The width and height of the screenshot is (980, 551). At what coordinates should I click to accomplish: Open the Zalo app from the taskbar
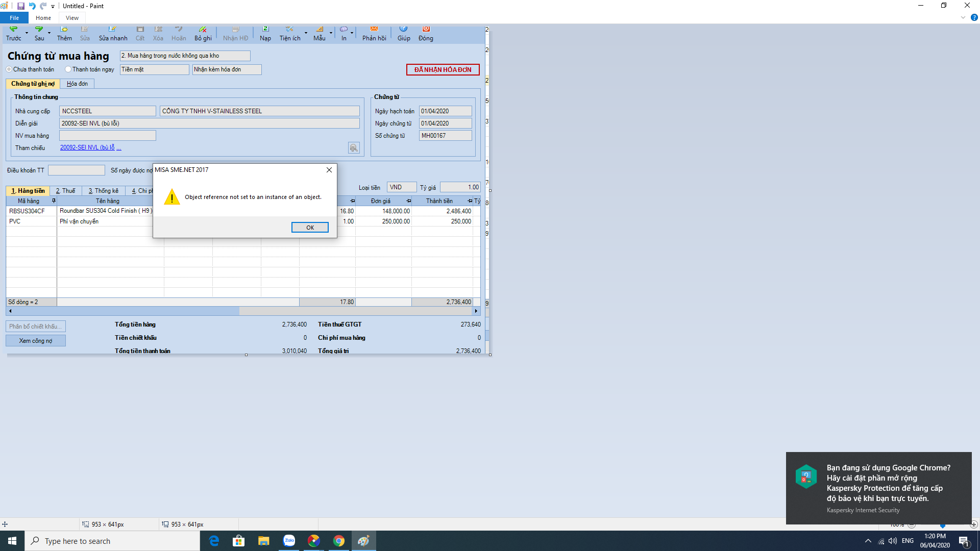pos(289,541)
